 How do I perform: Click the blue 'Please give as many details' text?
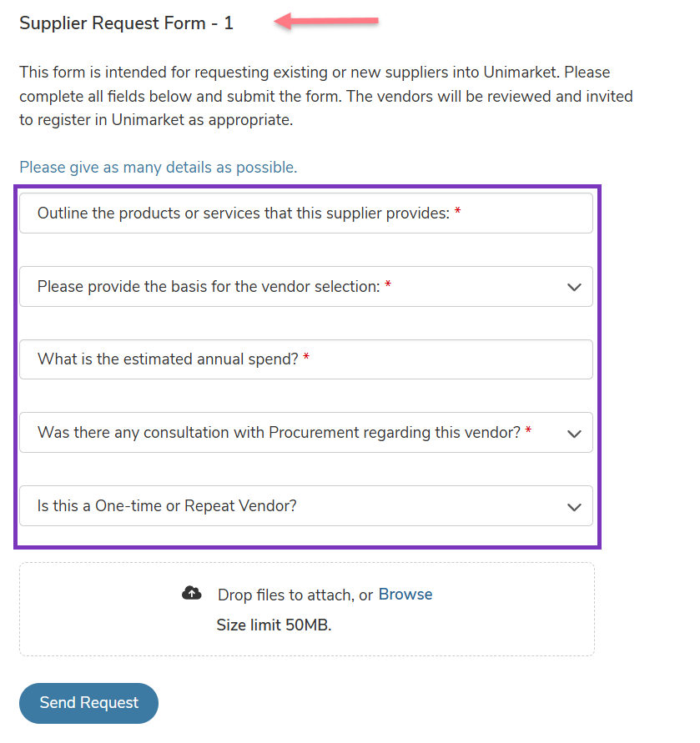159,168
